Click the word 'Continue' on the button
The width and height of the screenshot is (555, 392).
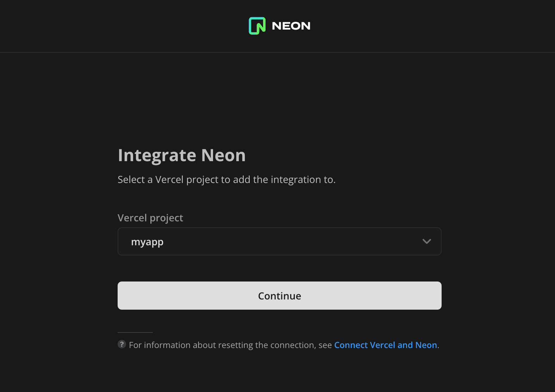(279, 296)
